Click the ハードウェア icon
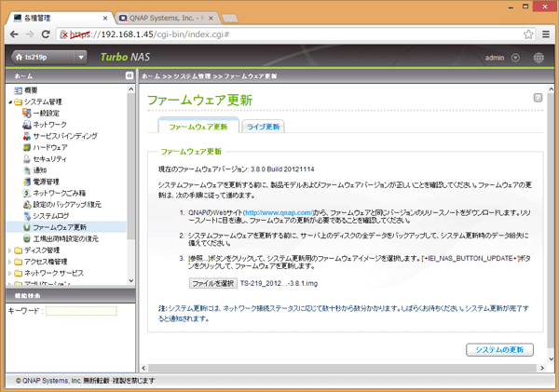 (x=27, y=147)
